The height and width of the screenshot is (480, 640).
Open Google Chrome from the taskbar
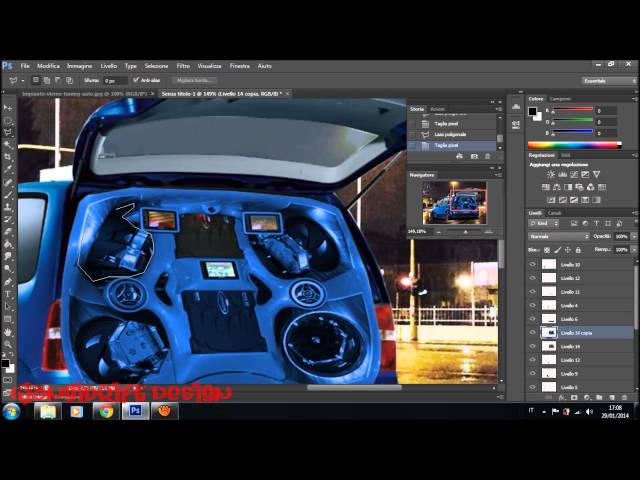point(107,411)
